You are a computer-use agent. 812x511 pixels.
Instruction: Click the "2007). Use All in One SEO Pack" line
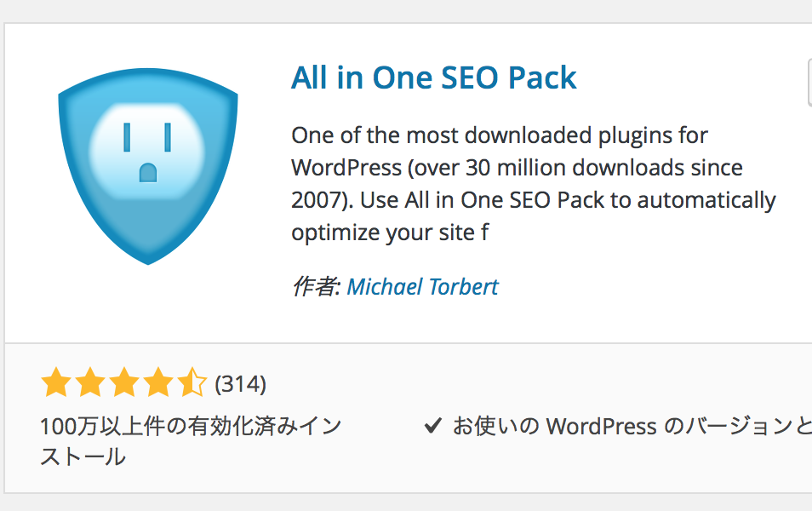(x=533, y=200)
